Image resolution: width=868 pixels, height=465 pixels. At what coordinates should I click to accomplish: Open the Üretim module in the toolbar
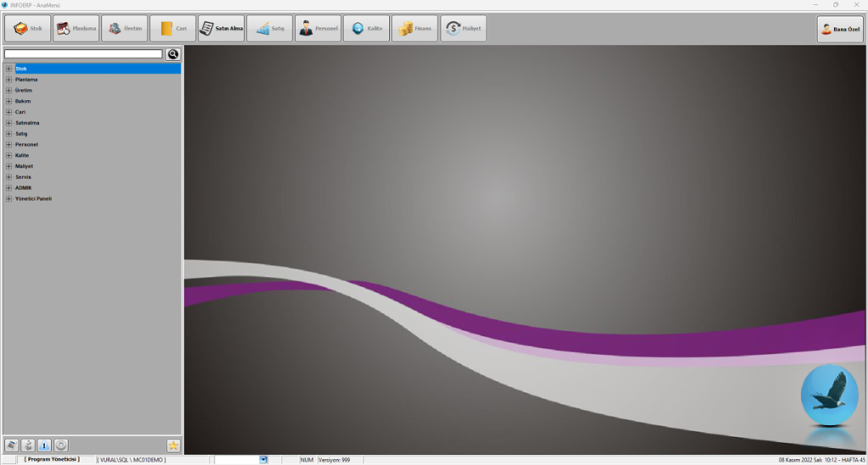[124, 29]
